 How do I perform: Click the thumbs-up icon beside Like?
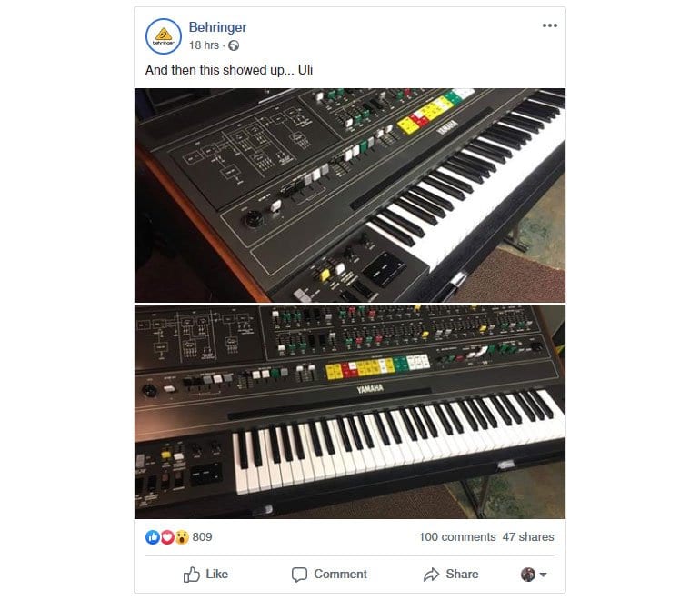192,575
